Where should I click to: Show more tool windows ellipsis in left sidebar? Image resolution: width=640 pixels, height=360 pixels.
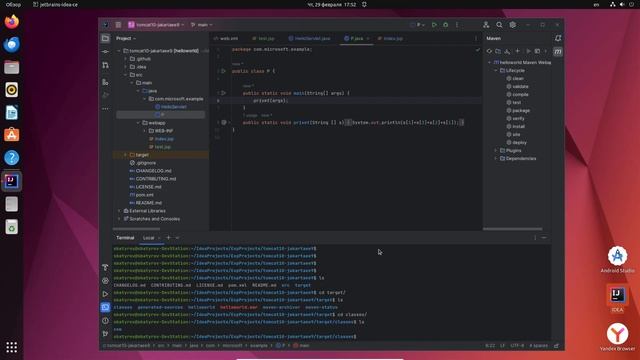coord(105,109)
